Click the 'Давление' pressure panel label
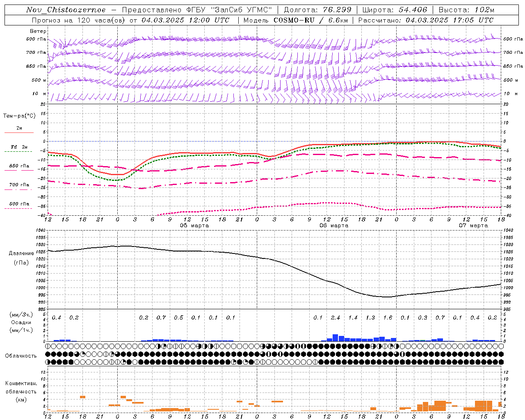 coord(21,253)
